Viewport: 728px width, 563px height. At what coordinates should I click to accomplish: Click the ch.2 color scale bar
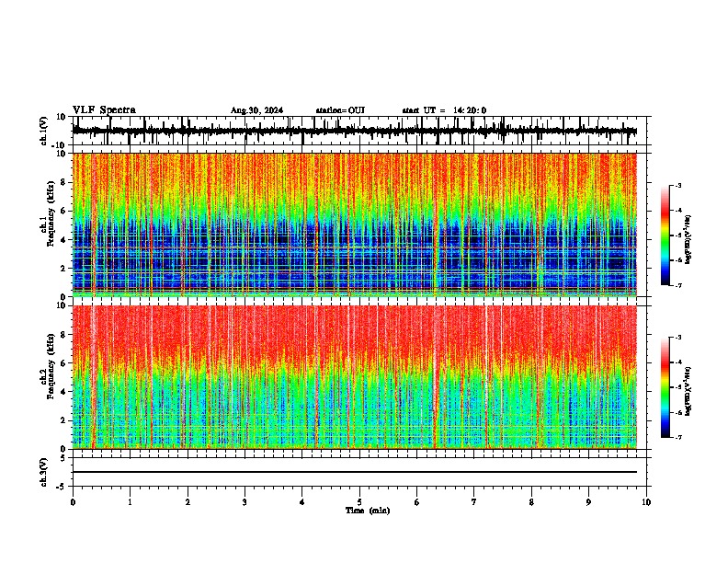(665, 387)
